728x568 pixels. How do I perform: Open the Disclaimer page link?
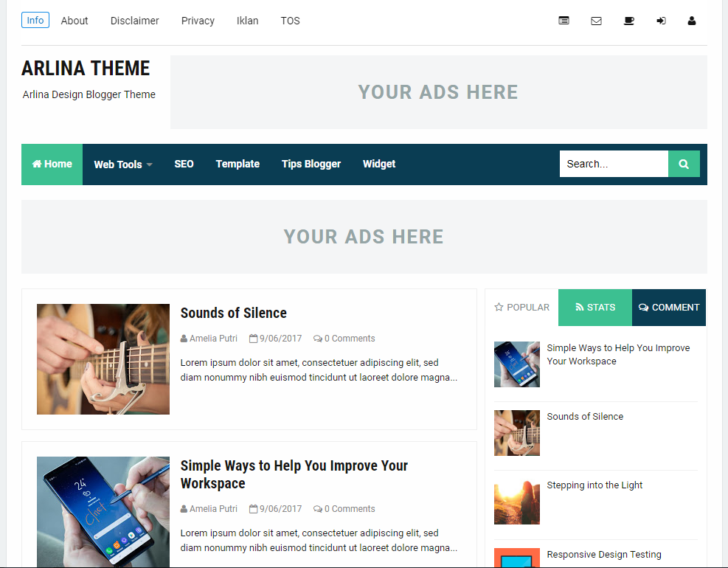(x=135, y=21)
